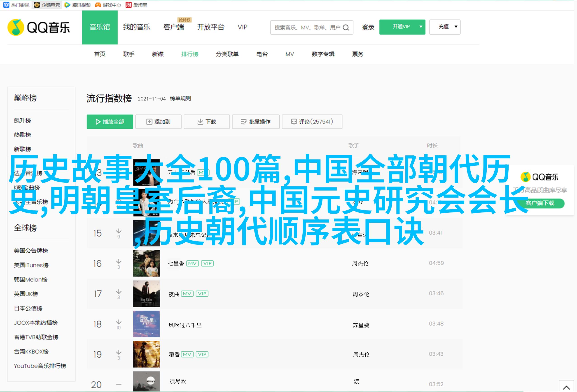Screen dimensions: 577x392
Task: Click MV badge next to 七里香
Action: pos(192,263)
